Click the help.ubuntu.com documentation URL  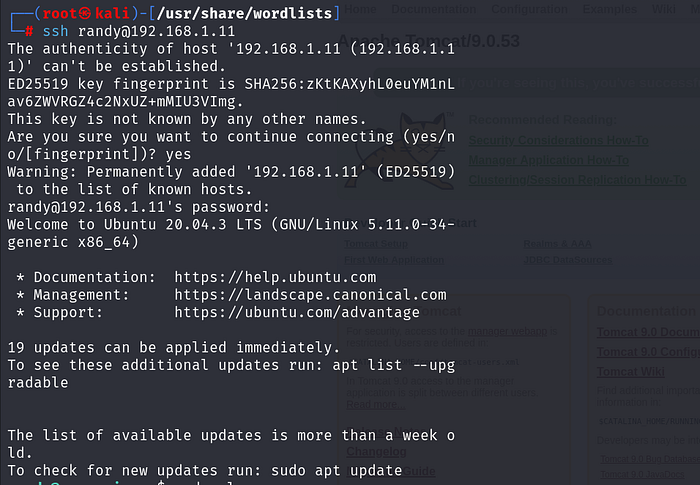coord(275,277)
